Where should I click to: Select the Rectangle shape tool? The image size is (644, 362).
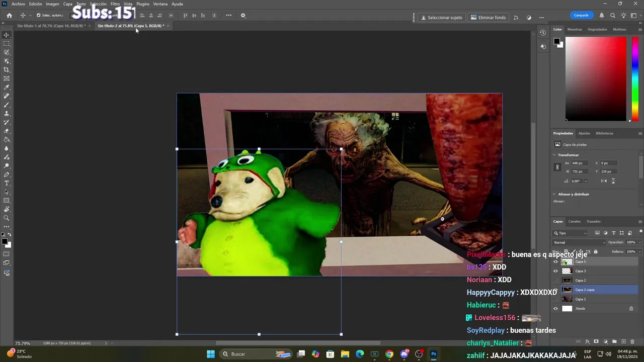7,201
